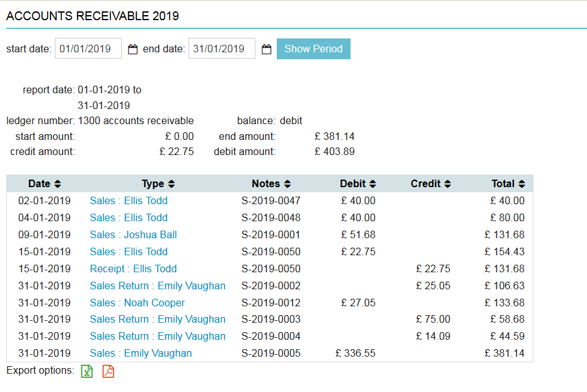
Task: Open Receipt : Ellis Todd entry
Action: click(133, 268)
